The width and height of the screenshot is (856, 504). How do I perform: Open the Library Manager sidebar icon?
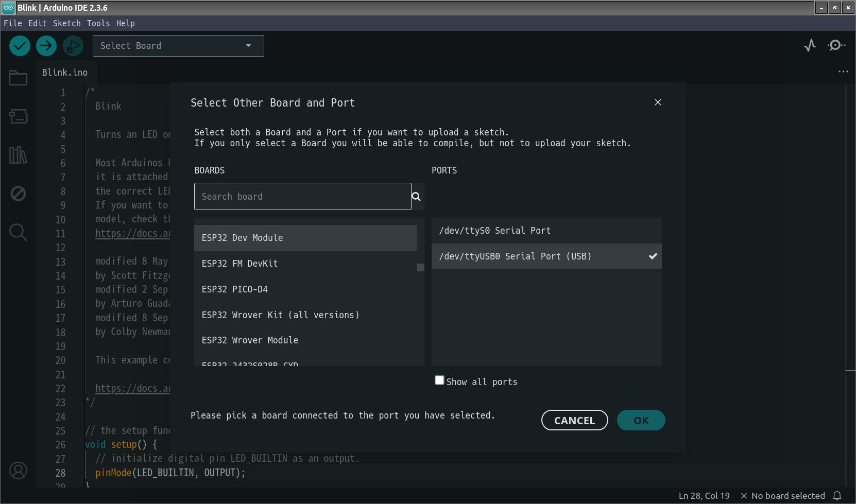pyautogui.click(x=18, y=155)
